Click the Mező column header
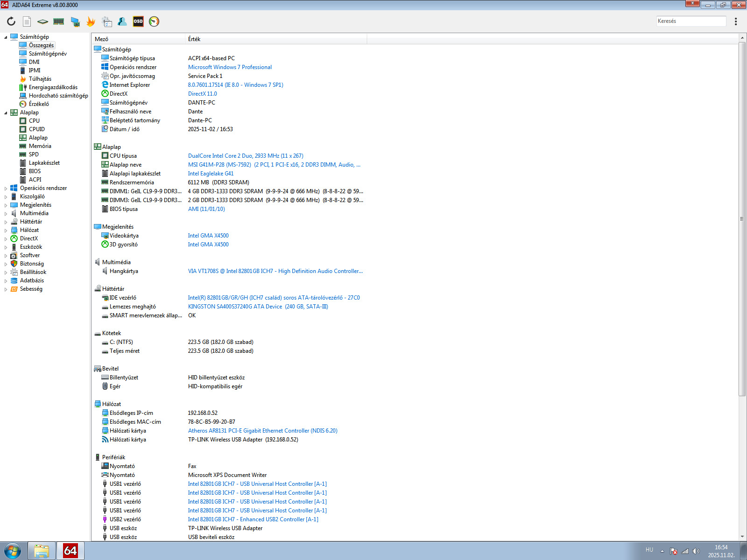 tap(139, 39)
